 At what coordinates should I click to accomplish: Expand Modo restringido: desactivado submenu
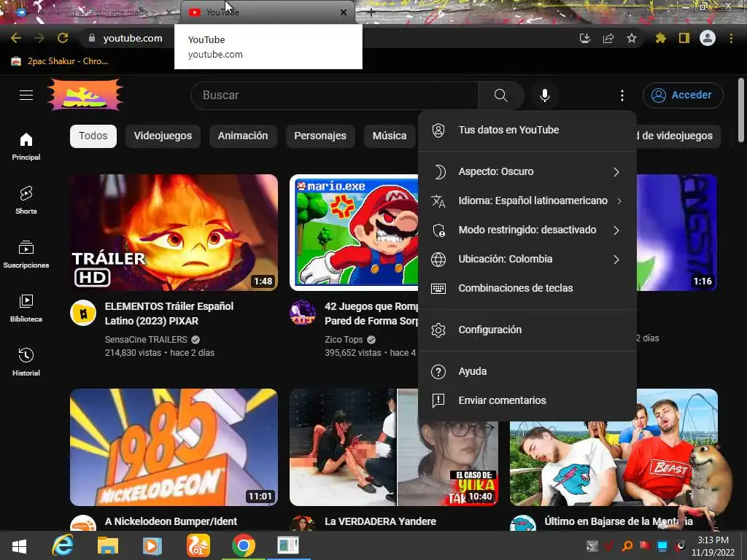(527, 230)
